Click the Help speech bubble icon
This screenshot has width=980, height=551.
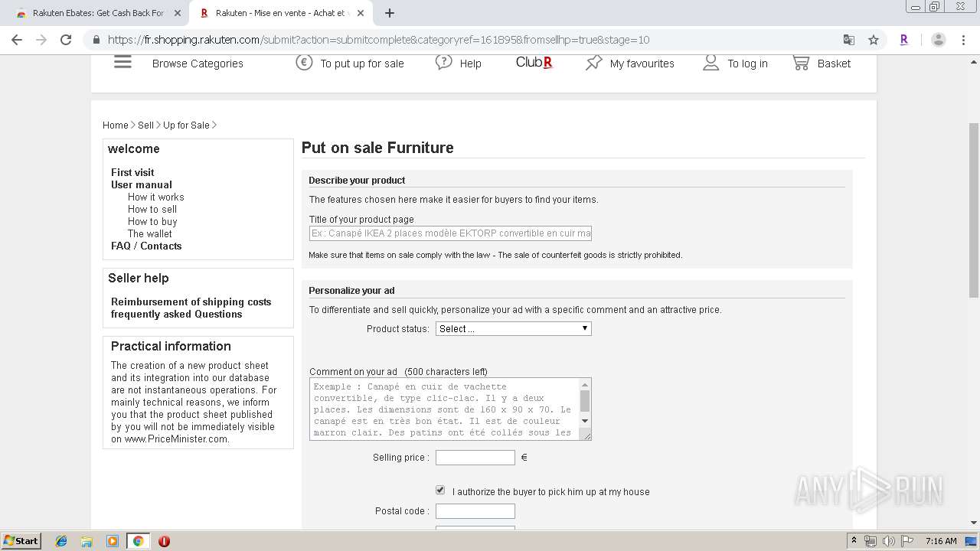pos(443,63)
